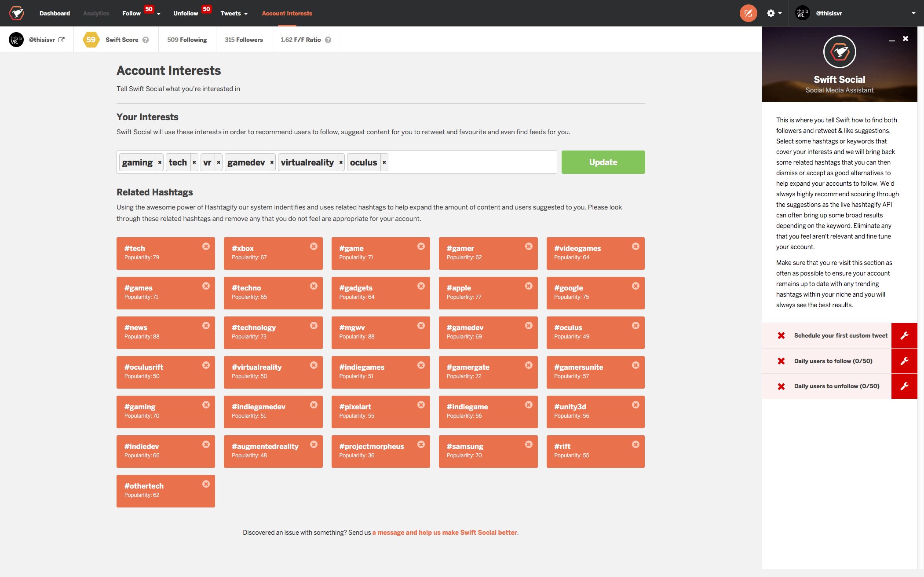View 315 Followers stat

coord(244,40)
